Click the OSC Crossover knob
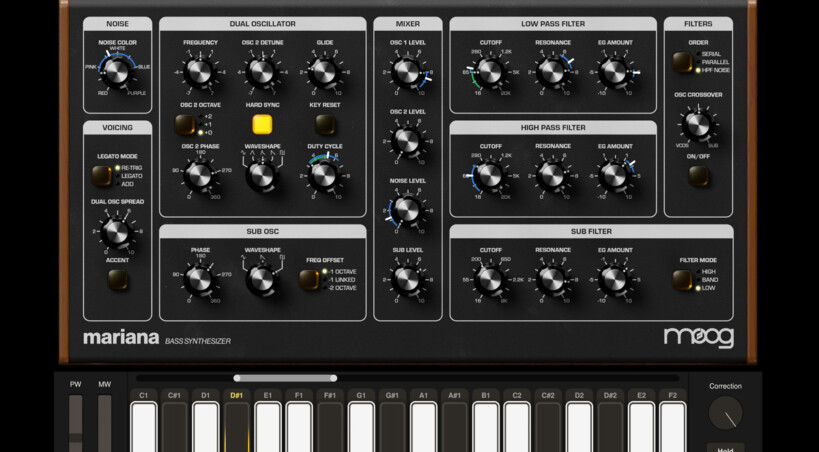The height and width of the screenshot is (452, 819). [x=698, y=124]
